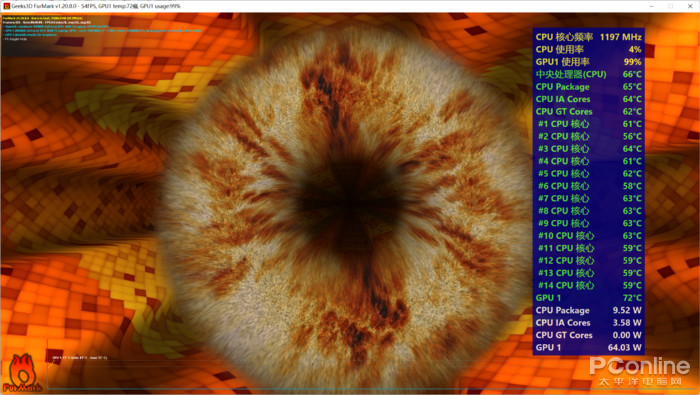The height and width of the screenshot is (395, 700).
Task: Select the #1 CPU 核心 61°C row
Action: (x=588, y=124)
